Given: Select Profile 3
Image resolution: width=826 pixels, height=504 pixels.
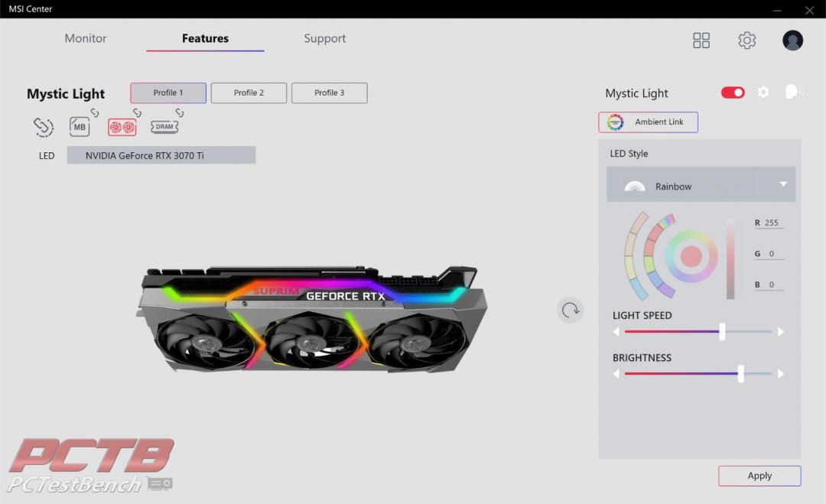Looking at the screenshot, I should (x=329, y=93).
